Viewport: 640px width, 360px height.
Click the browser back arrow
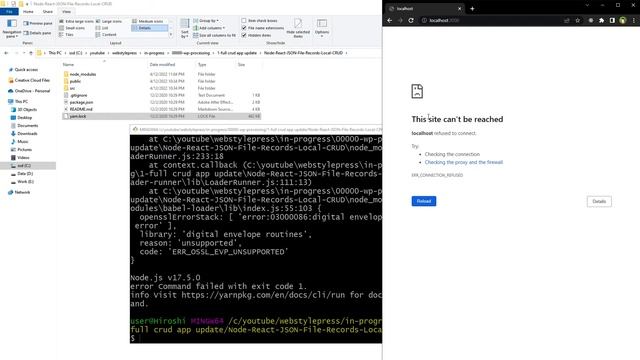click(x=389, y=20)
